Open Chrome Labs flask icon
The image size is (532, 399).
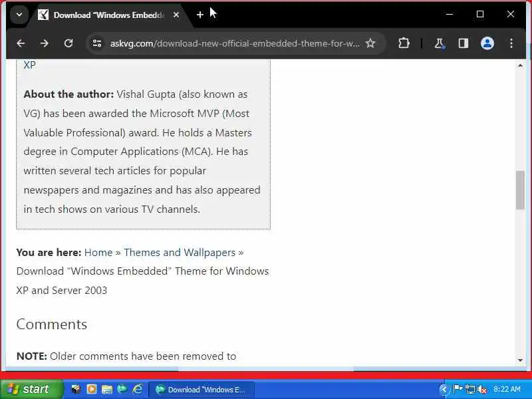click(x=440, y=43)
